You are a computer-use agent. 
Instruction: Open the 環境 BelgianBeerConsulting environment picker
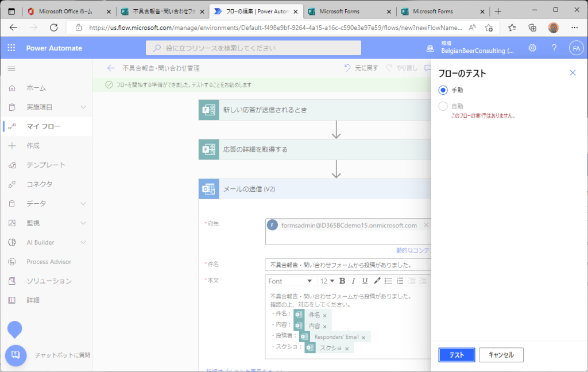(x=471, y=48)
